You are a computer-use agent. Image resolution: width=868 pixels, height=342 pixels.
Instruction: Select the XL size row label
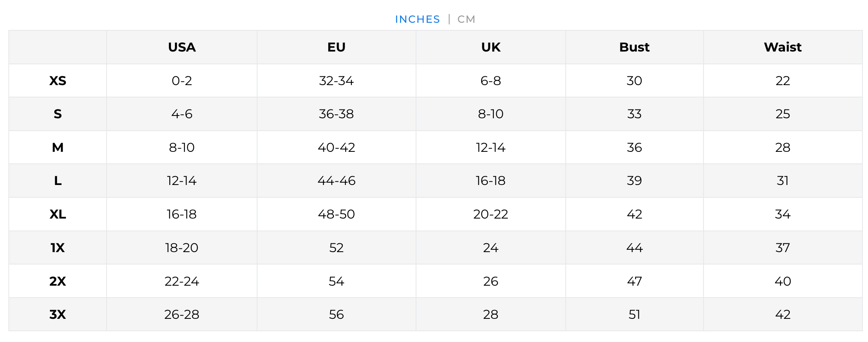coord(57,215)
